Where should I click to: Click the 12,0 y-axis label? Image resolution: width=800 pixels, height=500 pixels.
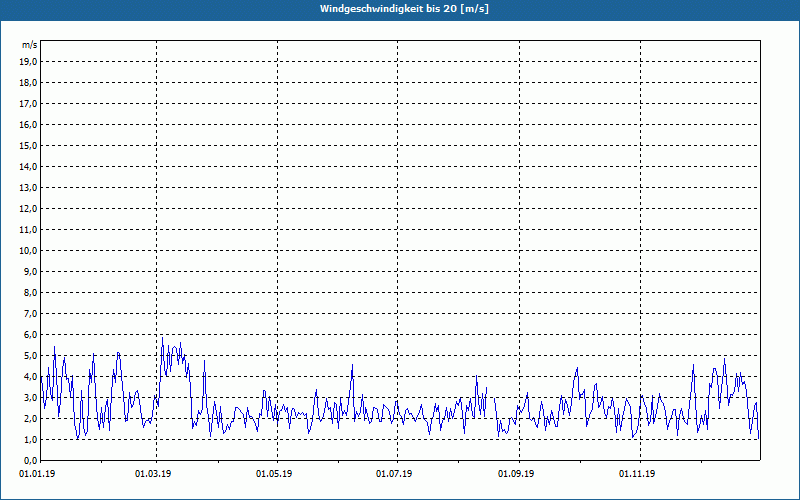[28, 209]
